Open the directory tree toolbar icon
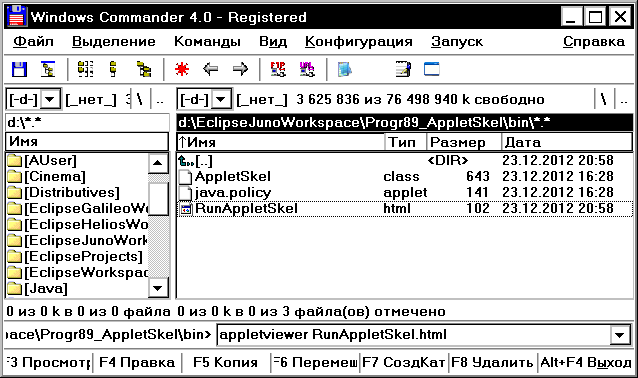638x378 pixels. click(x=48, y=70)
